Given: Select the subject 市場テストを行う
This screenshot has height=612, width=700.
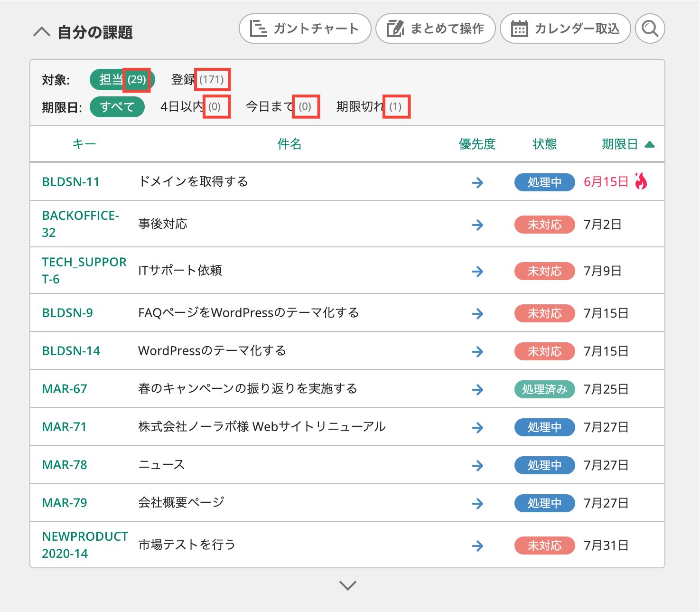Looking at the screenshot, I should 187,545.
